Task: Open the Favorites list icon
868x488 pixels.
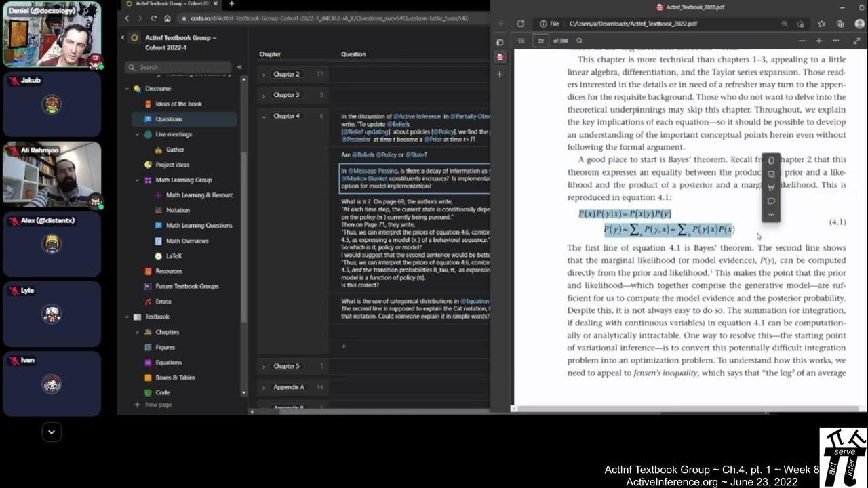Action: pyautogui.click(x=821, y=24)
